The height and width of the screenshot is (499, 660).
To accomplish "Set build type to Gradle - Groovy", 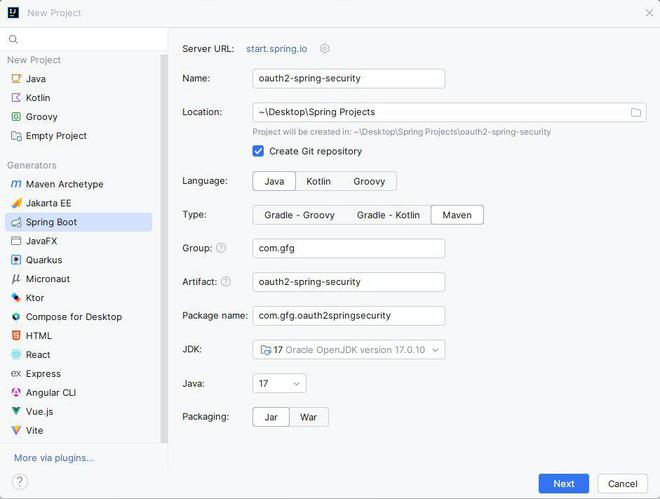I will 299,215.
